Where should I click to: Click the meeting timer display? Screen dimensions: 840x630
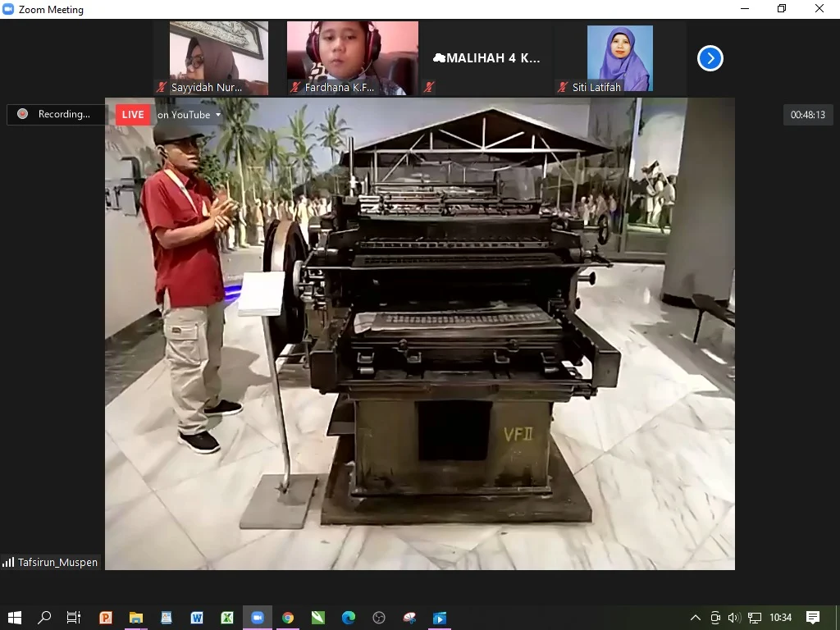click(808, 115)
